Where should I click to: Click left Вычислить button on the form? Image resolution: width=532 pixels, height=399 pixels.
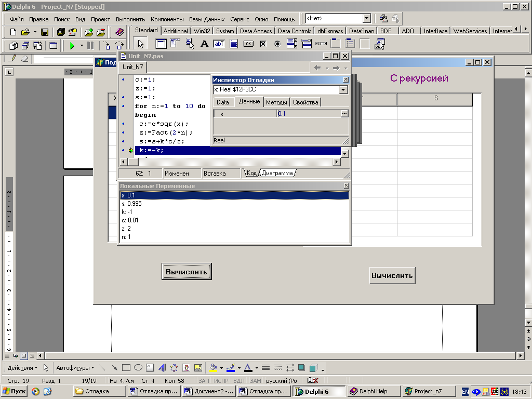[187, 271]
